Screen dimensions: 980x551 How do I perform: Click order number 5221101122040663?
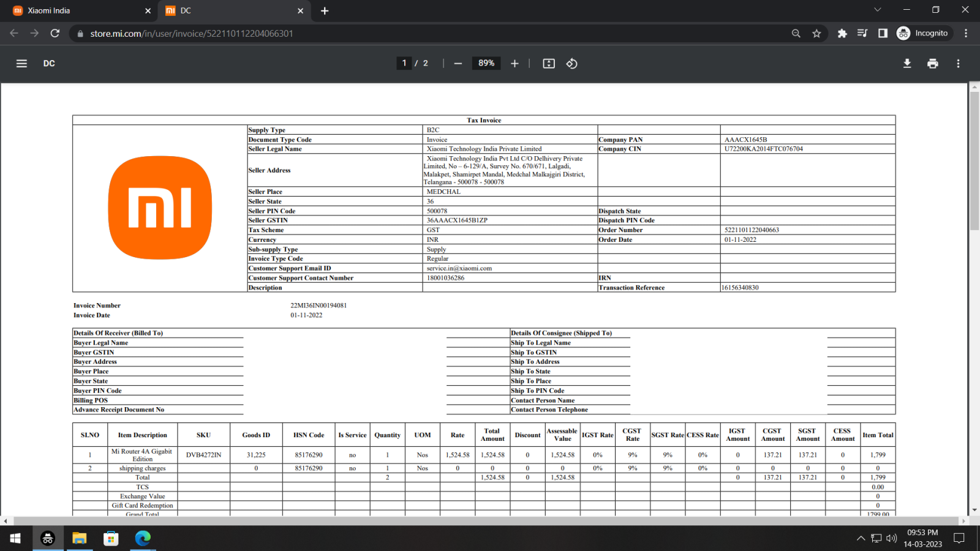pos(752,230)
